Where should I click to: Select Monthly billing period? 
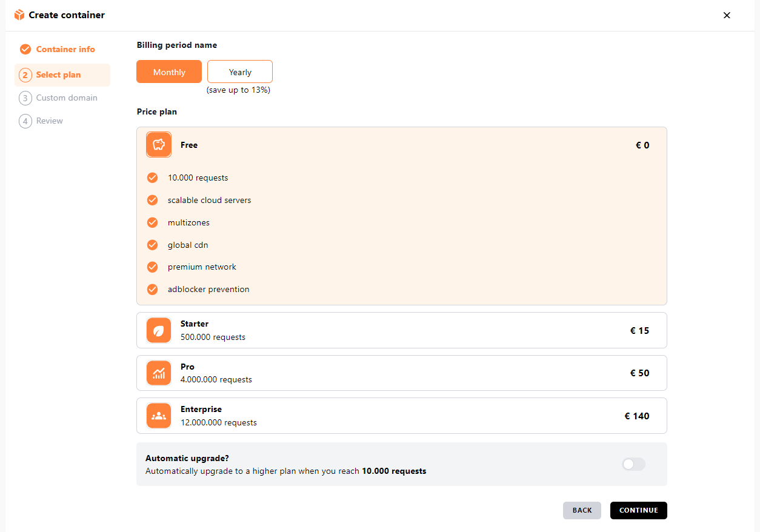(169, 72)
